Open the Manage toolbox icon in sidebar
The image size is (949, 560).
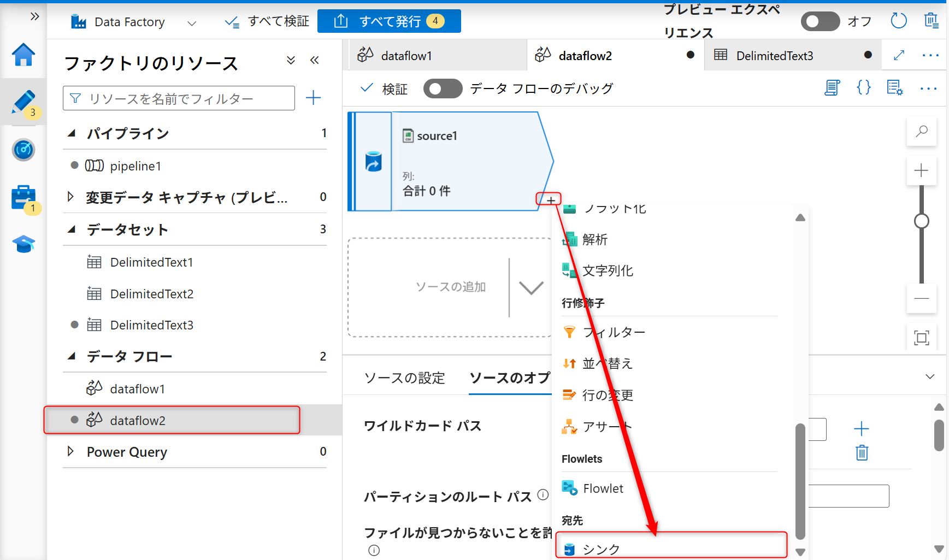pos(23,198)
